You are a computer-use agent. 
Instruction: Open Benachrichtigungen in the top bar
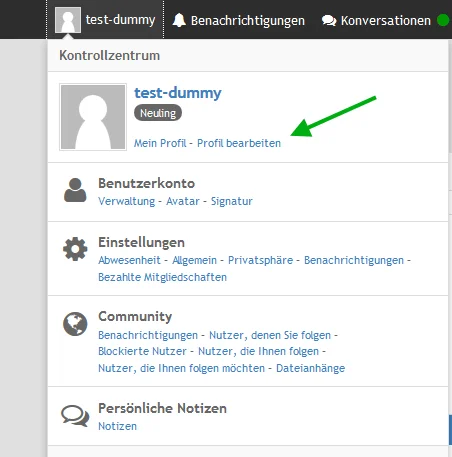(248, 21)
